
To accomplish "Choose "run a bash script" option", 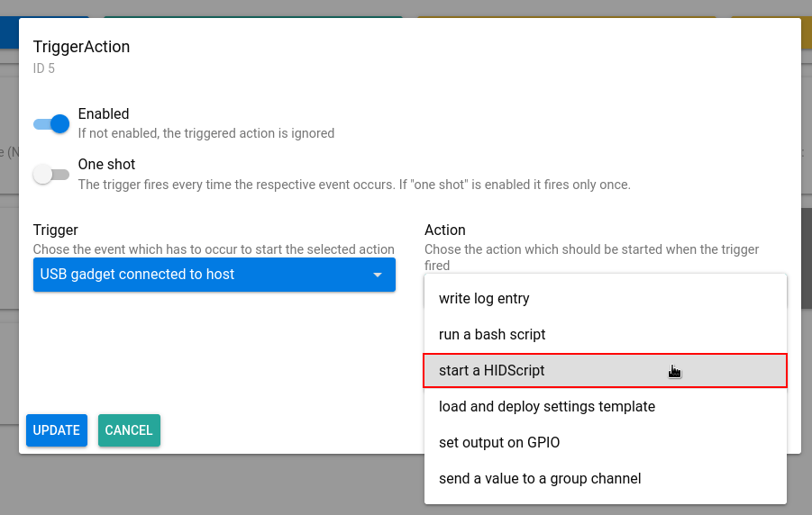I will (x=492, y=335).
